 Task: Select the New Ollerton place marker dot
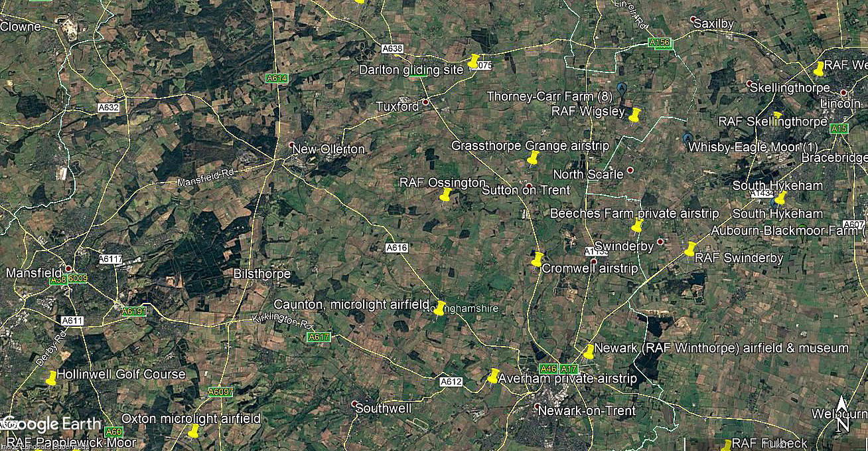pyautogui.click(x=291, y=144)
